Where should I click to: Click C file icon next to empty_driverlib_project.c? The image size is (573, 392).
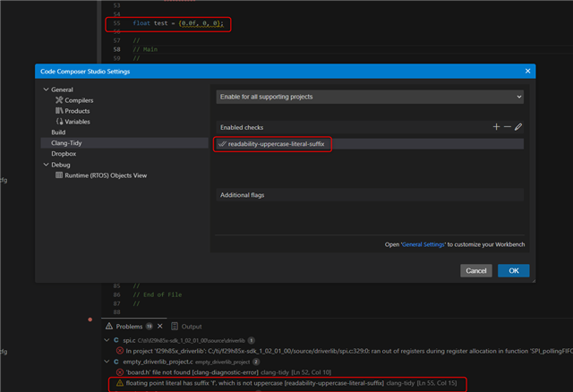(x=115, y=362)
